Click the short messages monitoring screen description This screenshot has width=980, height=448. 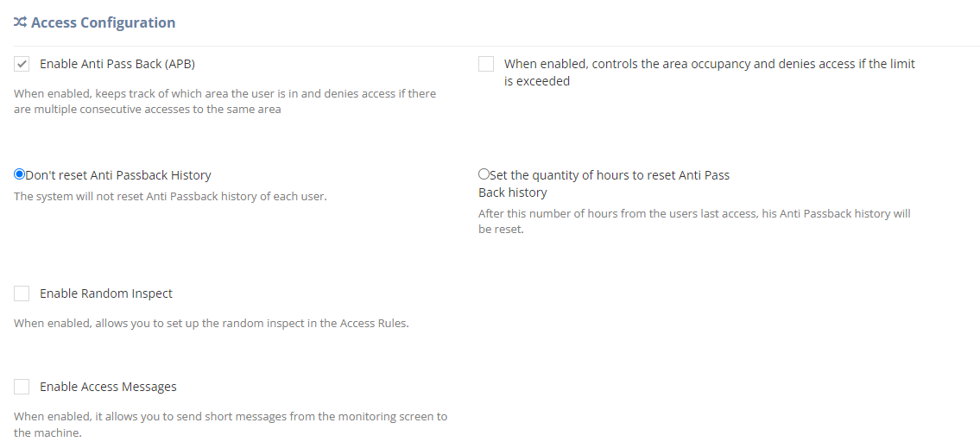point(231,424)
